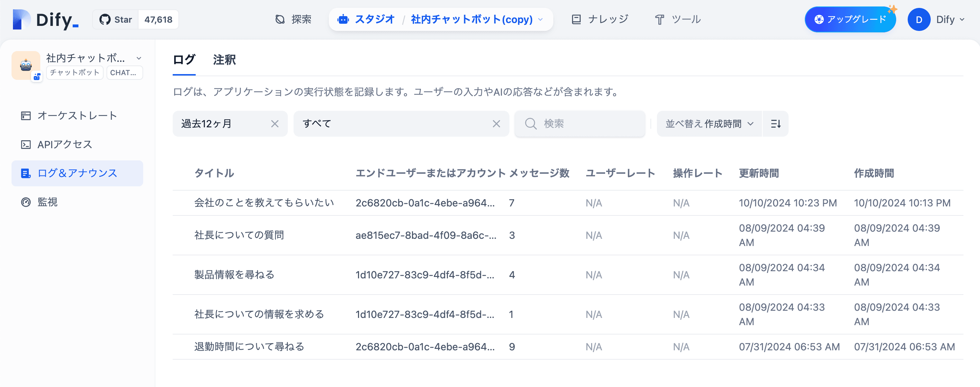Toggle the sort order direction icon

[x=775, y=124]
